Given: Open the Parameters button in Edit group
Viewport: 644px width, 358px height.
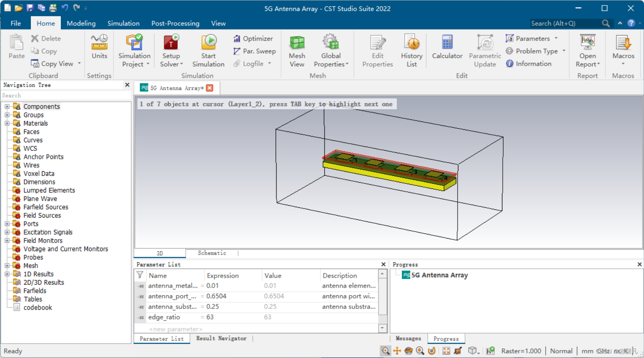Looking at the screenshot, I should click(528, 39).
